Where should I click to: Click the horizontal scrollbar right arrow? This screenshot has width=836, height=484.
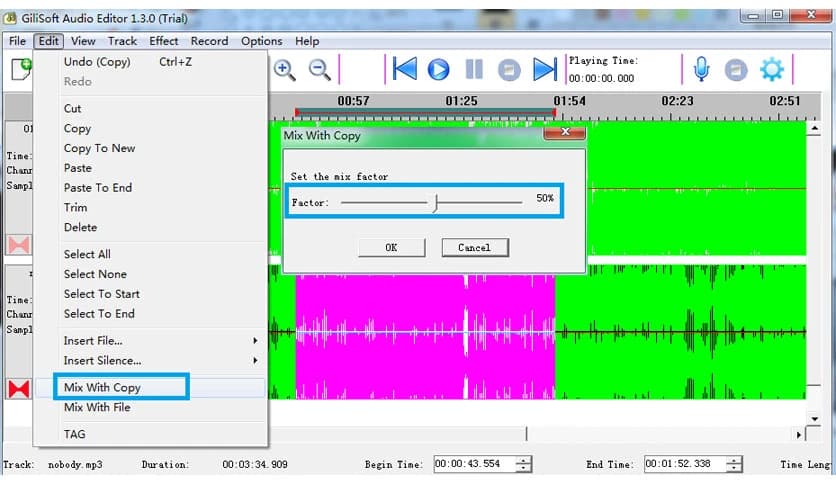point(799,435)
